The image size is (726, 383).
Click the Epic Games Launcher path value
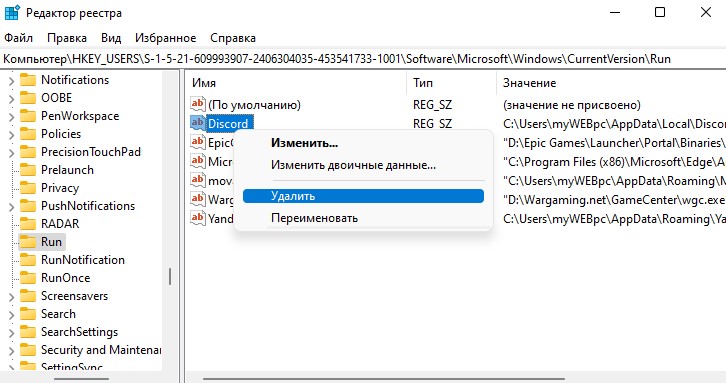[614, 143]
